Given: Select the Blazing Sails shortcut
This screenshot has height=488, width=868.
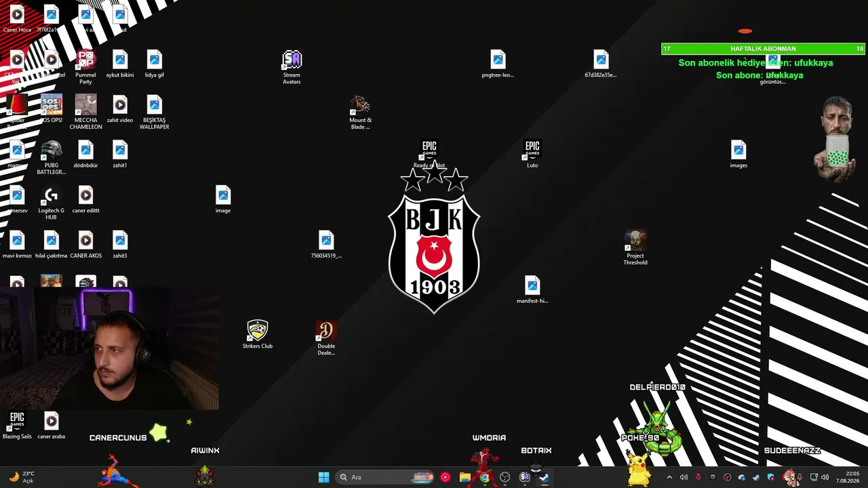Looking at the screenshot, I should point(17,426).
